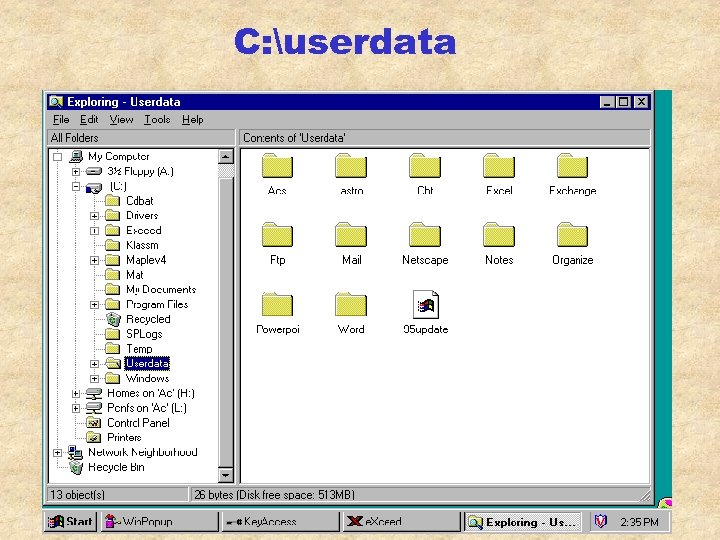Select the Recycled bin icon under C:

(x=113, y=319)
